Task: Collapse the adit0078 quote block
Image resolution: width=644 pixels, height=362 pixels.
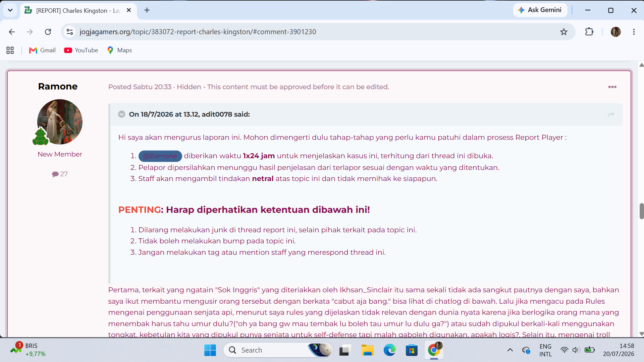Action: (x=122, y=114)
